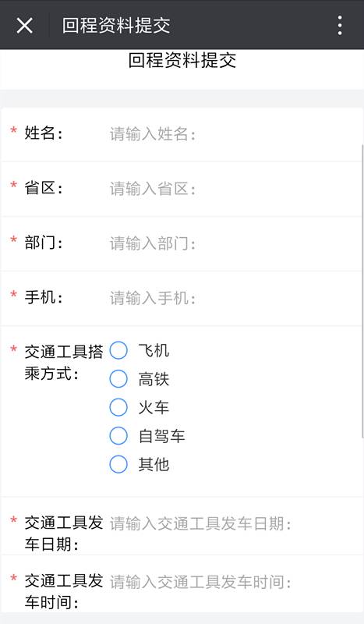Close the page with the X icon
364x624 pixels.
(24, 26)
